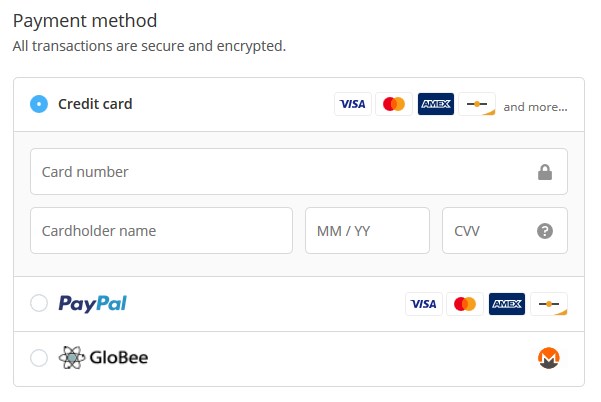Click the Mastercard icon in Credit card row
The width and height of the screenshot is (601, 402).
coord(394,104)
